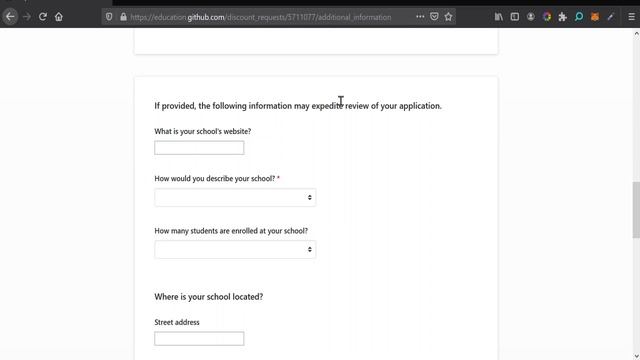Click the 'If provided, the following information' text

(x=298, y=106)
